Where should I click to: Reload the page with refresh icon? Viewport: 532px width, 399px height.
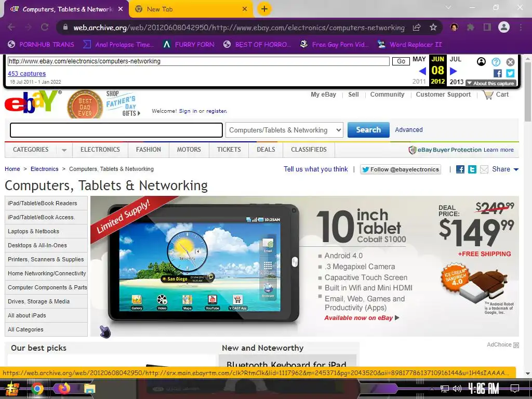(45, 27)
